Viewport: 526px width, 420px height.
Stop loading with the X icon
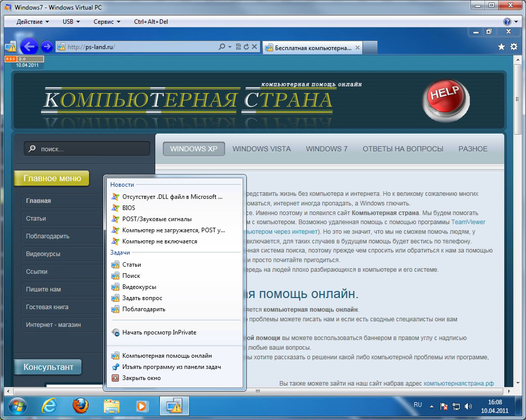[254, 47]
